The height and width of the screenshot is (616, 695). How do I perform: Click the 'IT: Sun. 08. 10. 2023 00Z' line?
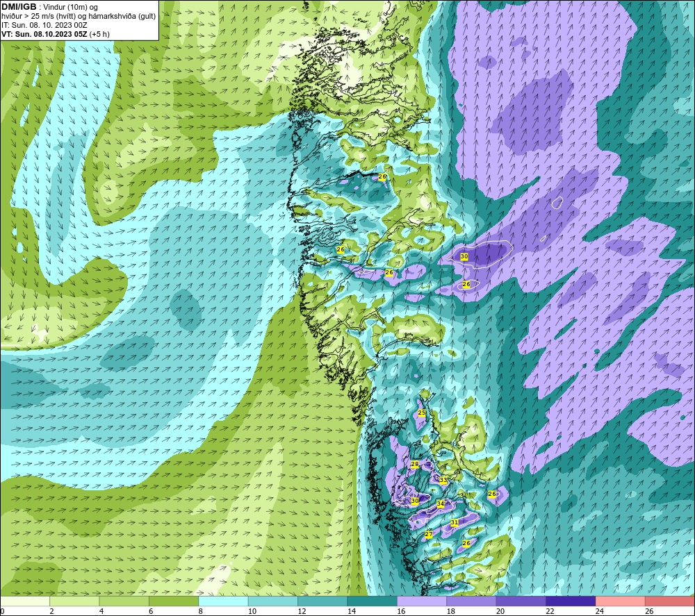[x=44, y=25]
